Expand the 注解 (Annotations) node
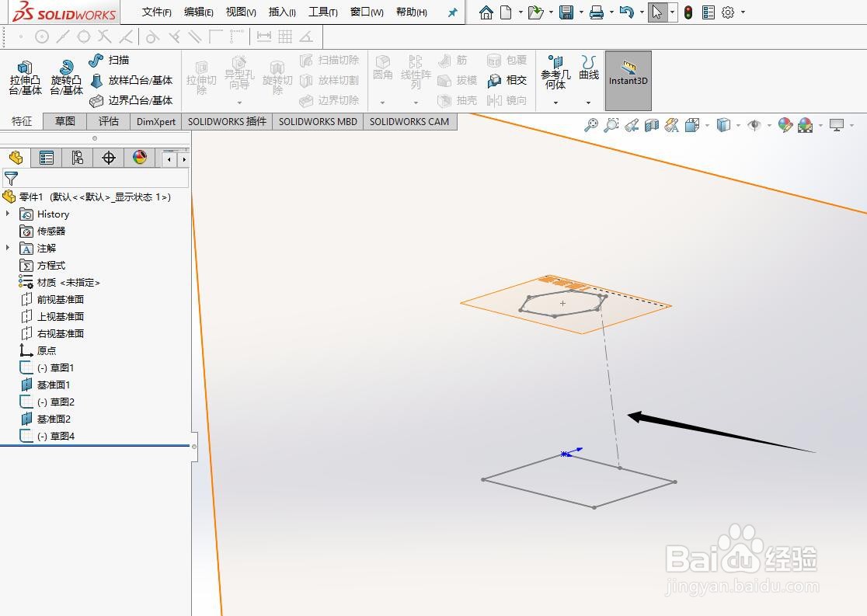The image size is (867, 616). [x=8, y=248]
